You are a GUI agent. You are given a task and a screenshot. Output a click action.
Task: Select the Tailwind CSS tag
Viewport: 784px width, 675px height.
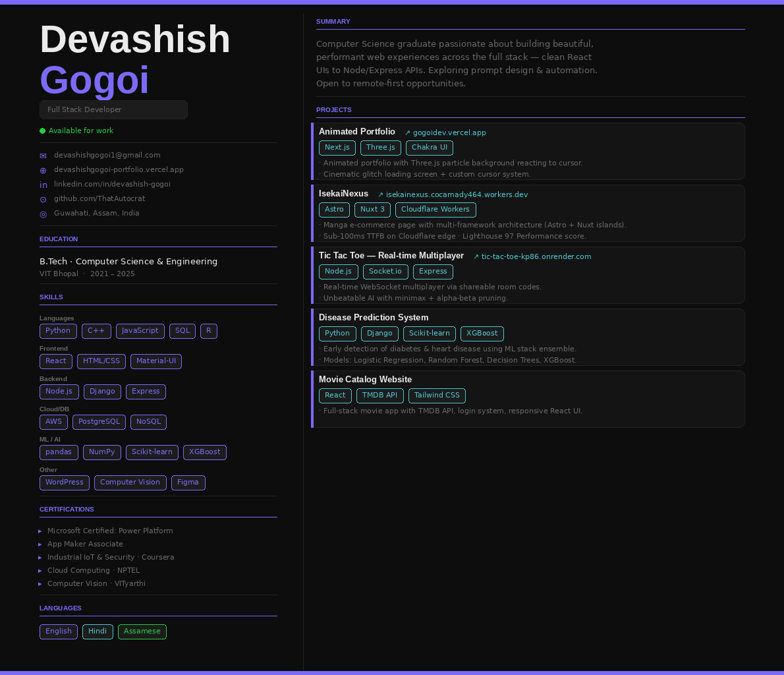[x=437, y=396]
